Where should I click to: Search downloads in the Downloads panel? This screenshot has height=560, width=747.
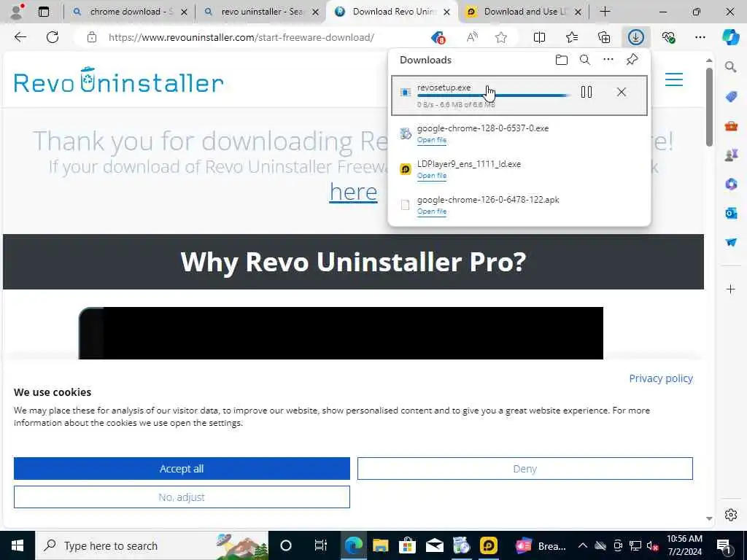click(585, 60)
